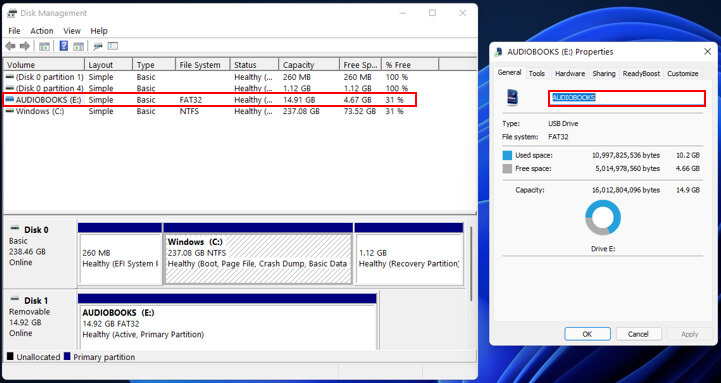This screenshot has height=383, width=721.
Task: Click the AUDIOBOOKS volume label text field
Action: (x=626, y=98)
